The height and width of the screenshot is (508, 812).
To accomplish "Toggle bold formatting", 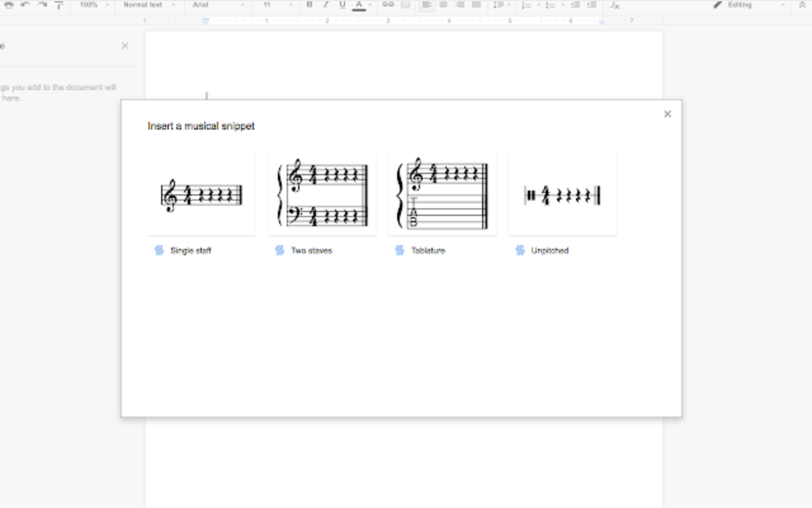I will [309, 5].
